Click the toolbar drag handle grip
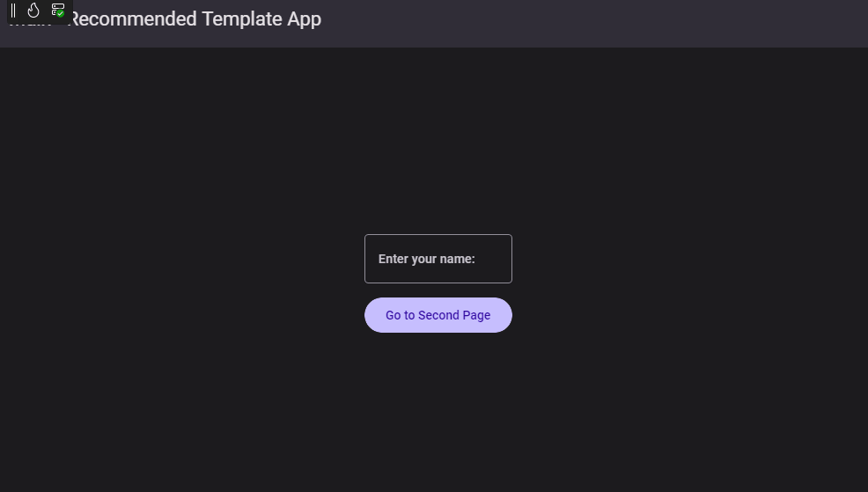The image size is (868, 492). [13, 11]
